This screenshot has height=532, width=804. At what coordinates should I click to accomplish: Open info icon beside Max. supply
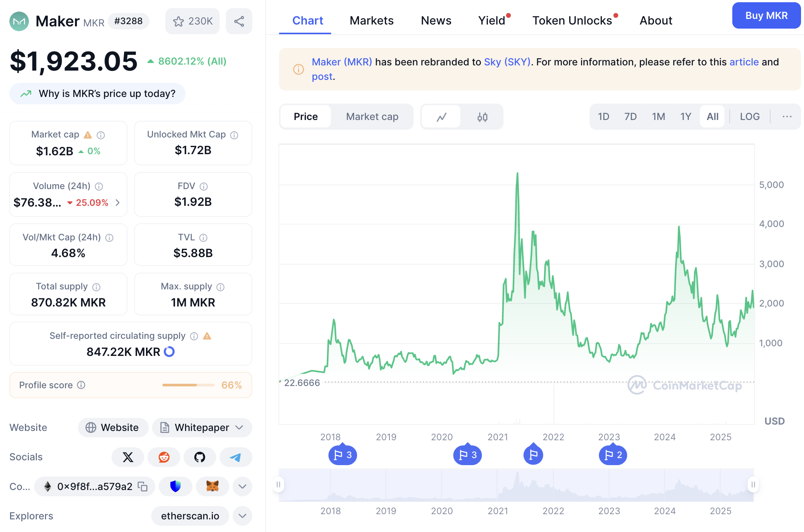point(220,287)
